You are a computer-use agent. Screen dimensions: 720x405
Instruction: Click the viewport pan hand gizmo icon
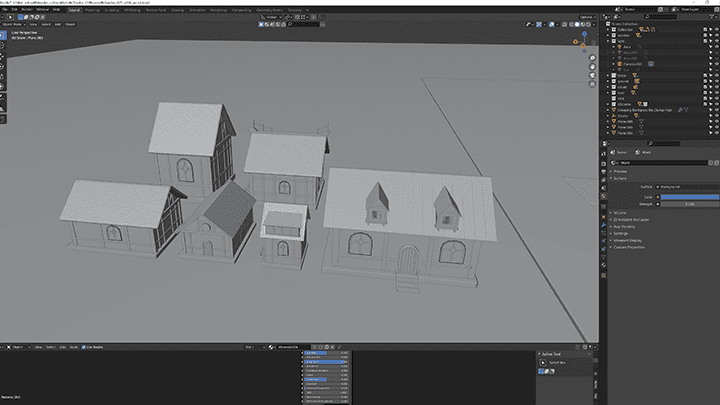592,67
